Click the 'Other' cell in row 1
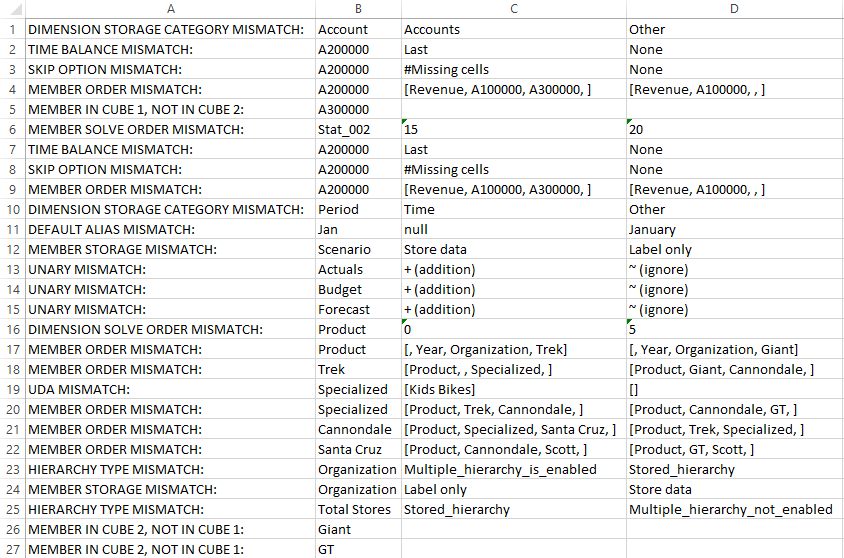The width and height of the screenshot is (844, 558). tap(735, 30)
